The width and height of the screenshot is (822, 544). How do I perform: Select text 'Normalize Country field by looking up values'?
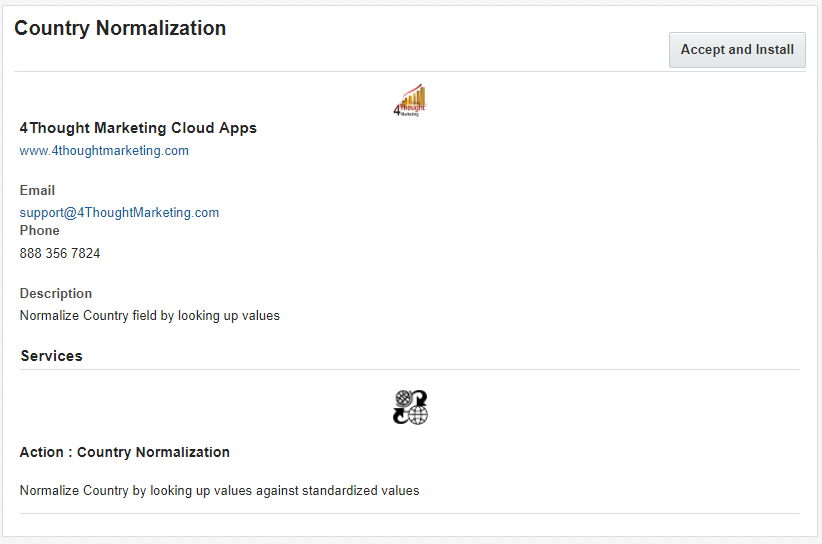point(149,316)
